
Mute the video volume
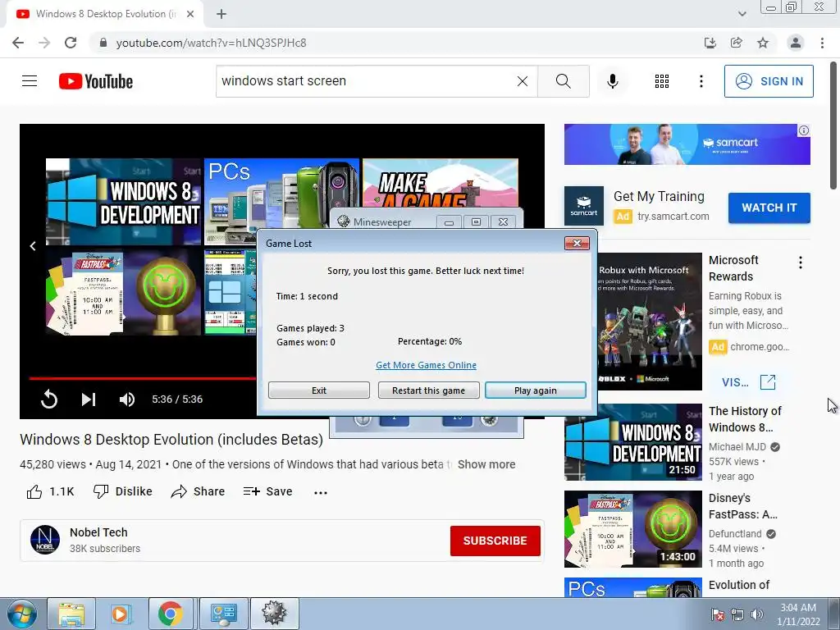(127, 399)
